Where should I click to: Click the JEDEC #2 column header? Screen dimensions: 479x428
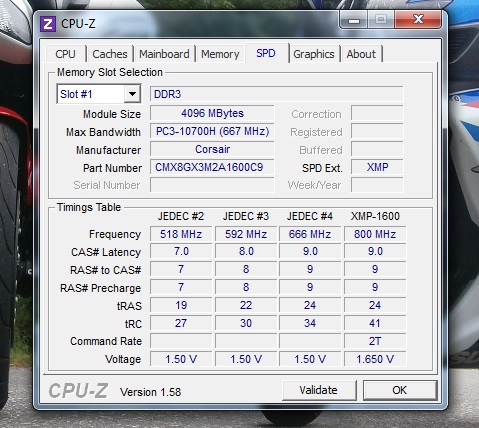181,216
